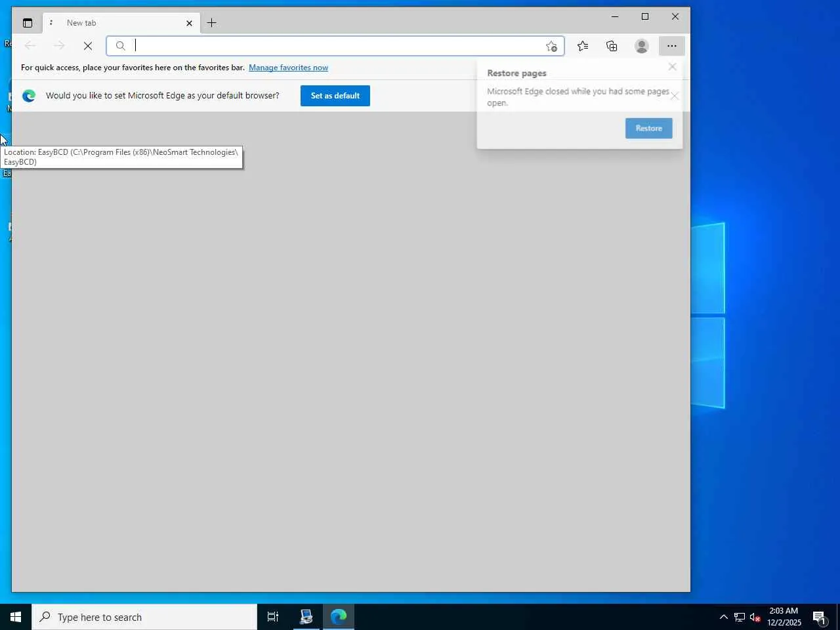840x630 pixels.
Task: Close the New tab tab
Action: tap(189, 23)
